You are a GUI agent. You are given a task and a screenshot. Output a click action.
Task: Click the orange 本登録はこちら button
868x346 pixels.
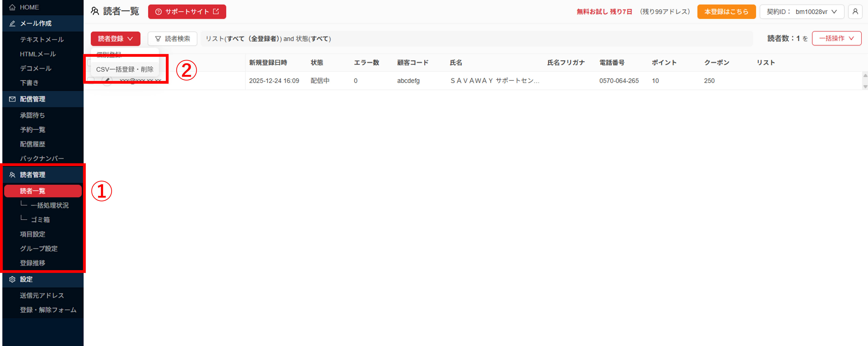(726, 12)
